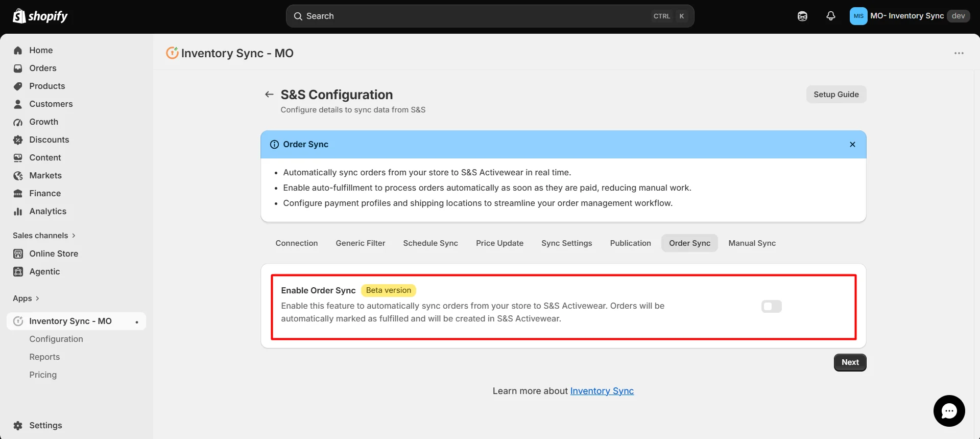Open Analytics page
980x439 pixels.
click(47, 211)
